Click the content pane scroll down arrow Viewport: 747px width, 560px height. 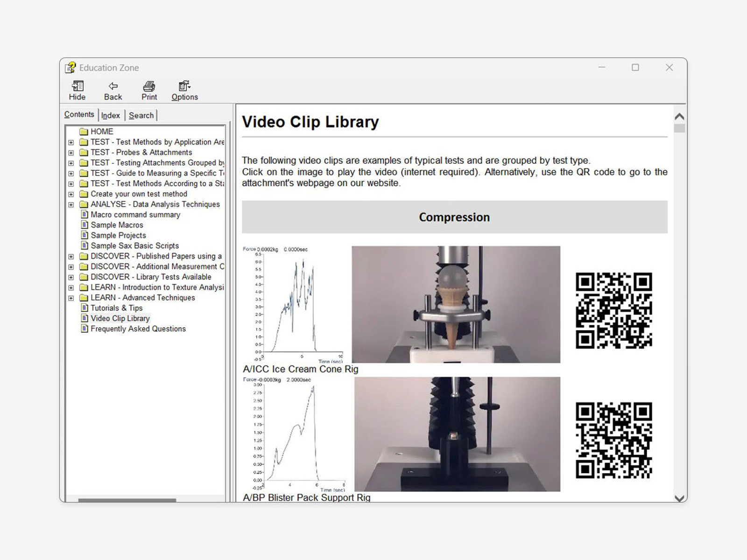pyautogui.click(x=679, y=498)
